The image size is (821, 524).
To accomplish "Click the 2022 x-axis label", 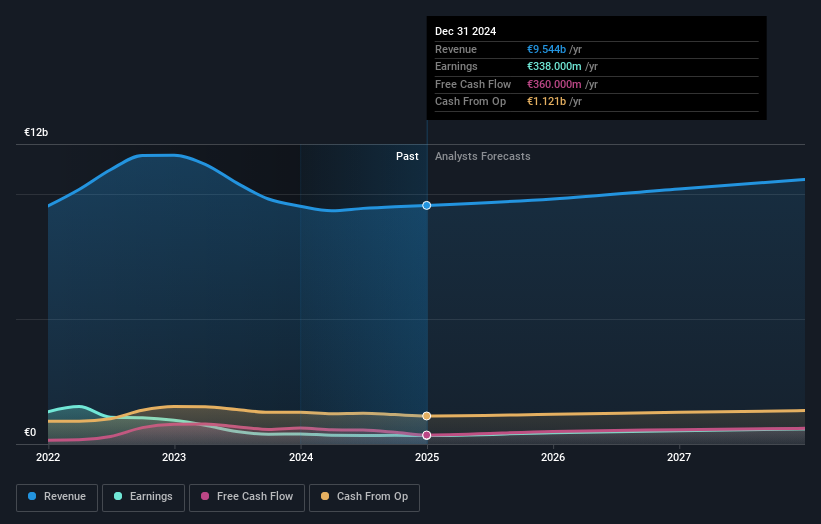I will coord(48,457).
